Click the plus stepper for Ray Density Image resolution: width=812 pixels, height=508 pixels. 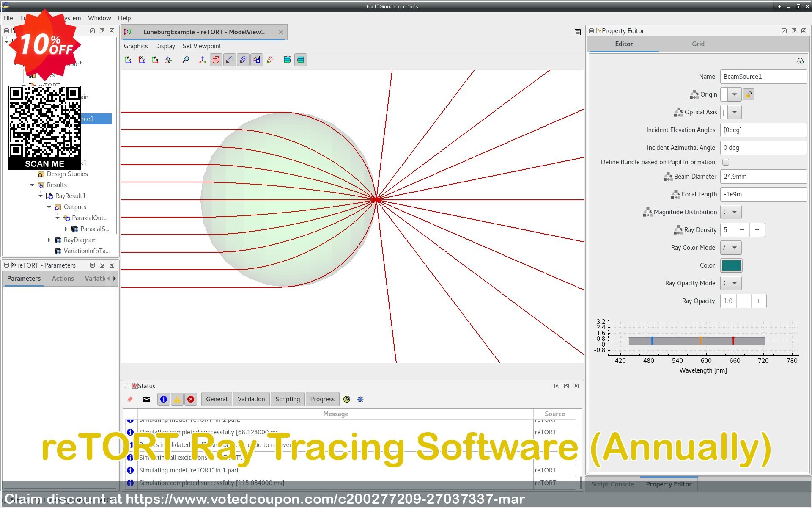[757, 229]
